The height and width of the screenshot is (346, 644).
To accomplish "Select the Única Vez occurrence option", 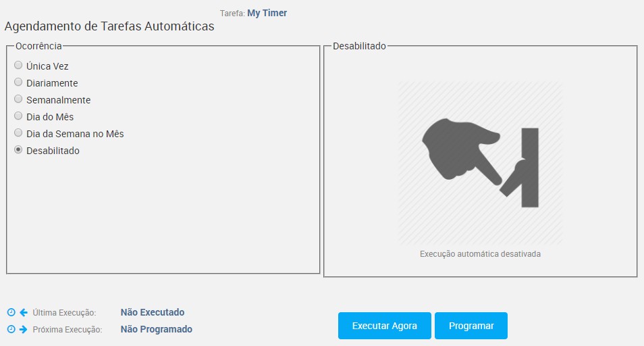I will 18,66.
